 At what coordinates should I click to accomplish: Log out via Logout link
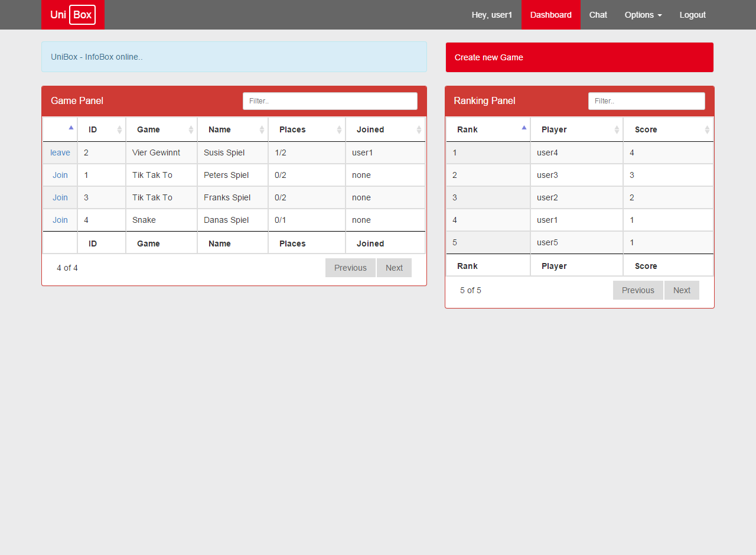(x=693, y=15)
